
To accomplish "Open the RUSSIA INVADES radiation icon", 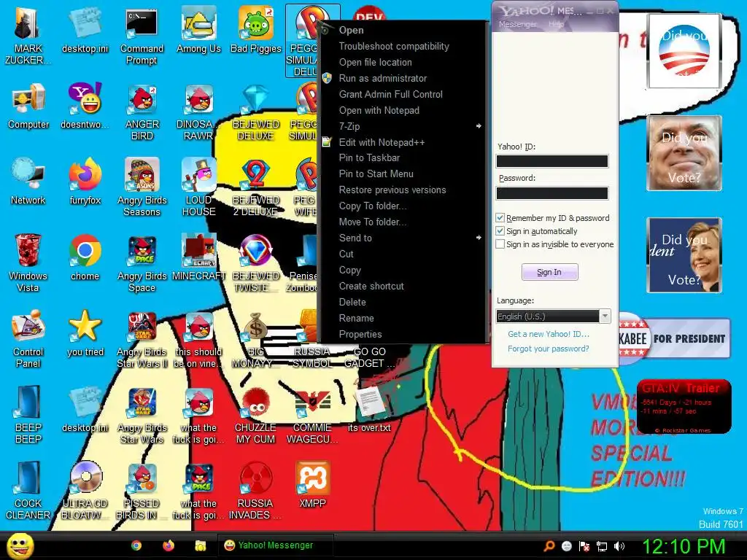I will 255,491.
